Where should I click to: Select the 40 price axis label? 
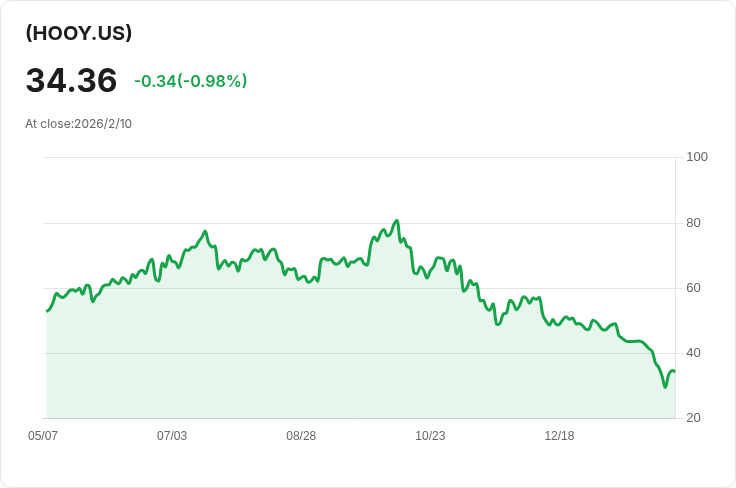694,353
